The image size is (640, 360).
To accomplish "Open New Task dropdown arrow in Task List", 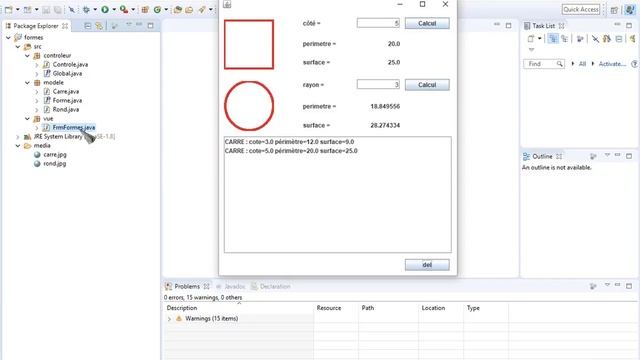I will [540, 39].
